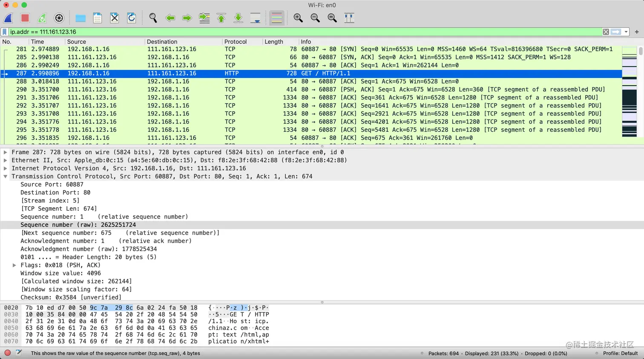Image resolution: width=644 pixels, height=359 pixels.
Task: Expand Internet Protocol Version 4 details
Action: 6,168
